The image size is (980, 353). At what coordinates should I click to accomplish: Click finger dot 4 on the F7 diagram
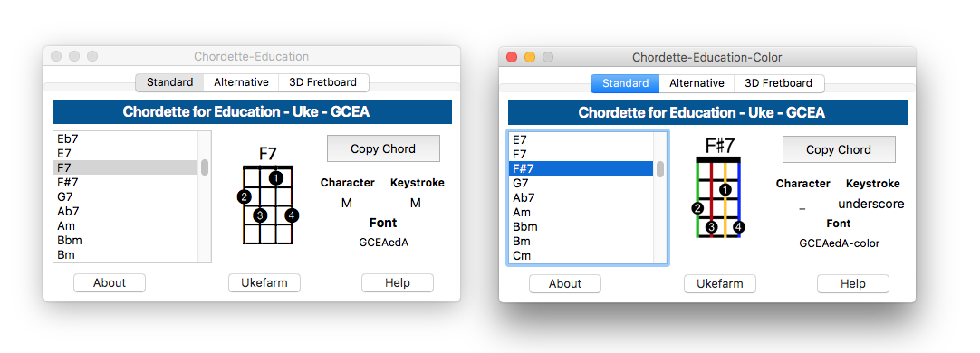click(x=292, y=215)
